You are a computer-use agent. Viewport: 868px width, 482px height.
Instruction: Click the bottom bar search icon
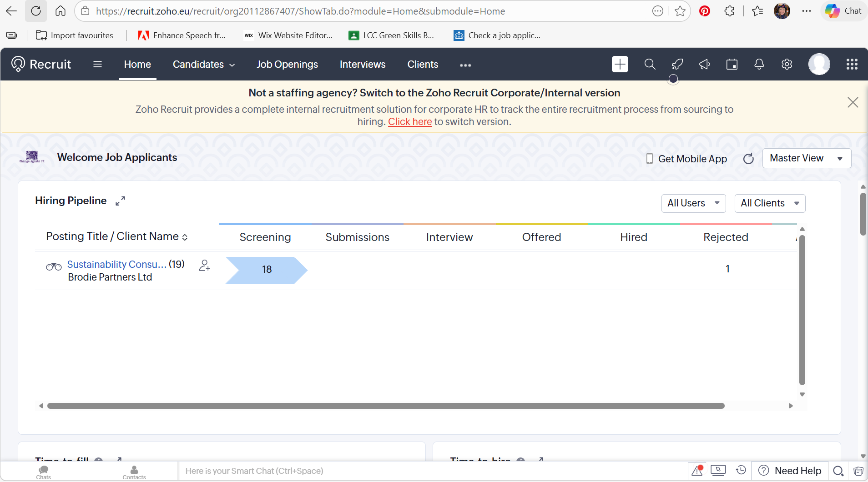(x=838, y=471)
